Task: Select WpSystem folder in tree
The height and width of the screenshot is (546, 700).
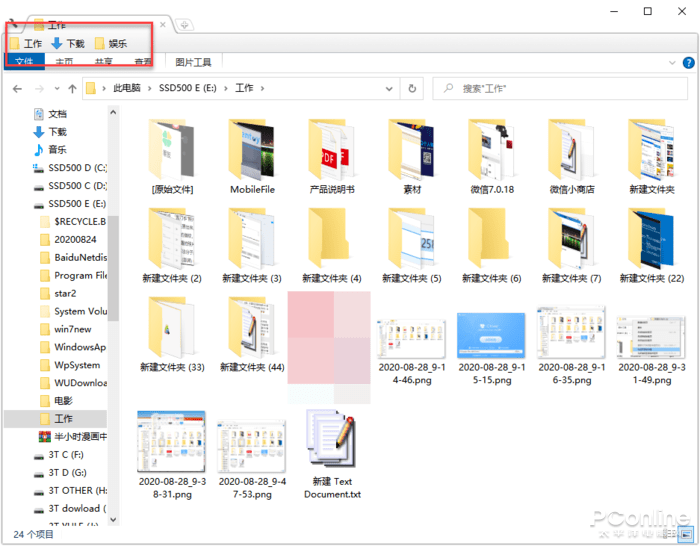Action: pos(70,365)
